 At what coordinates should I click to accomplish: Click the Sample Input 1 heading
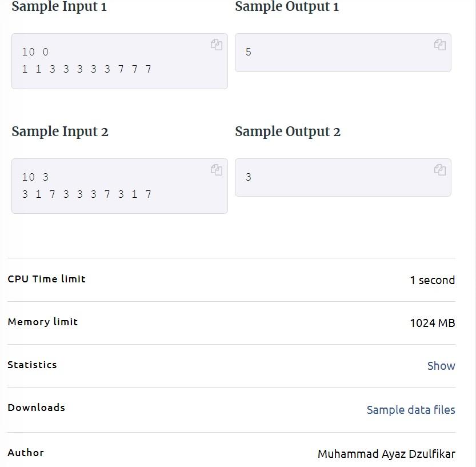coord(59,7)
